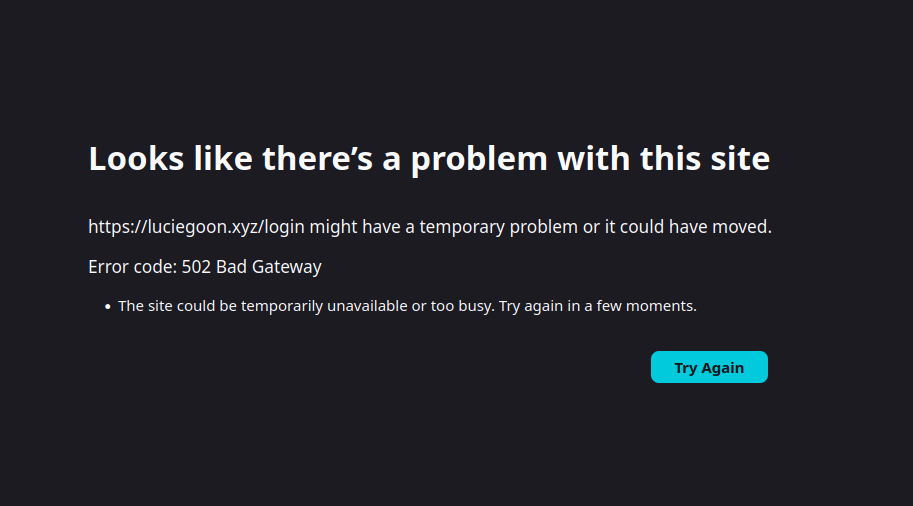Click the luciegoon.xyz domain in the URL text
Screen dimensions: 913x506
pos(202,227)
